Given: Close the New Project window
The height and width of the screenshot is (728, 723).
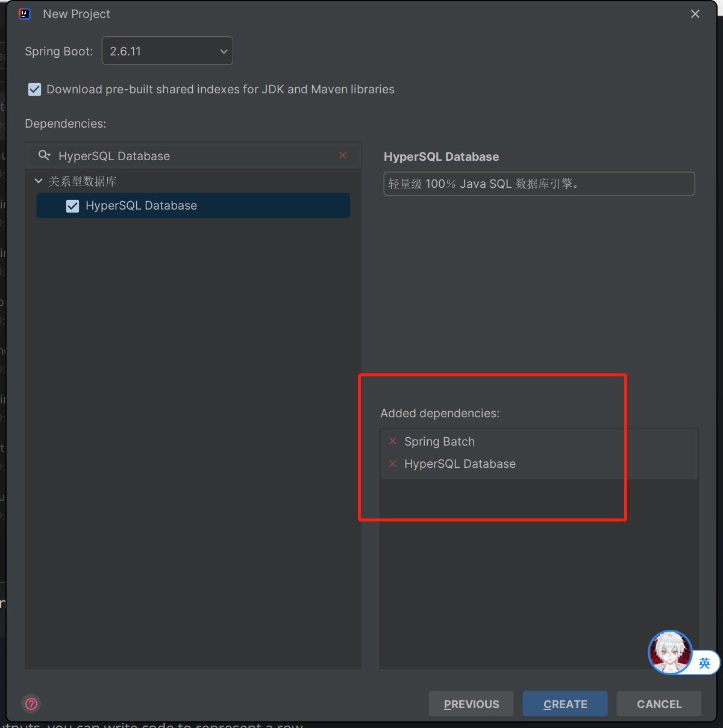Looking at the screenshot, I should (x=695, y=14).
